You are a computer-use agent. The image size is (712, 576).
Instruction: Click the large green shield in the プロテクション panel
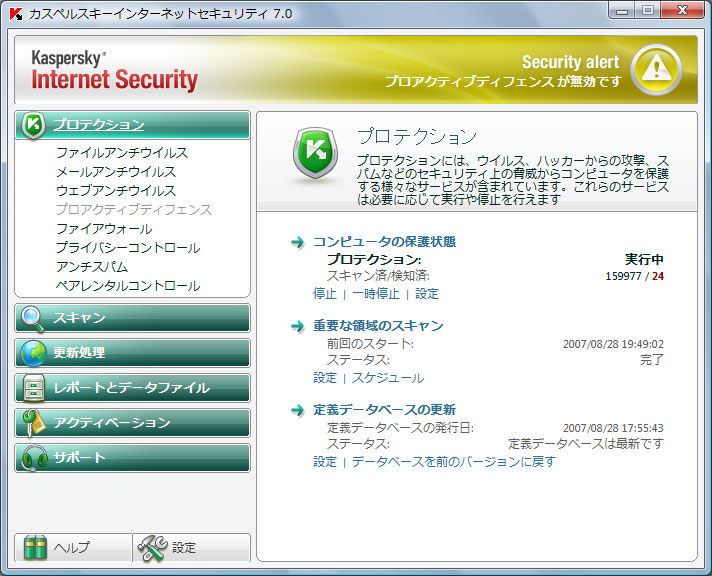pos(315,153)
